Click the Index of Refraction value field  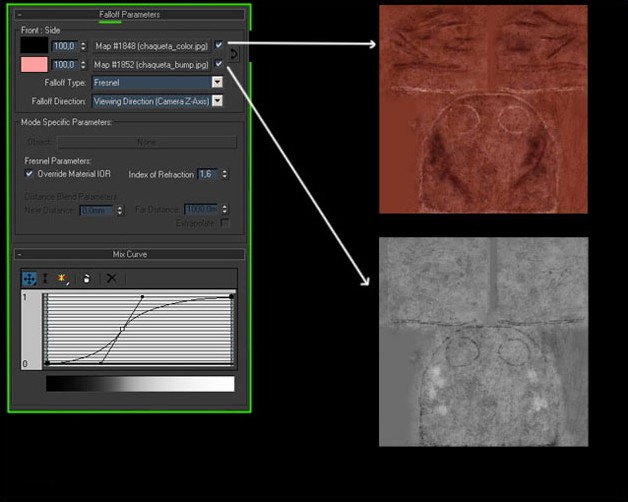pos(207,174)
